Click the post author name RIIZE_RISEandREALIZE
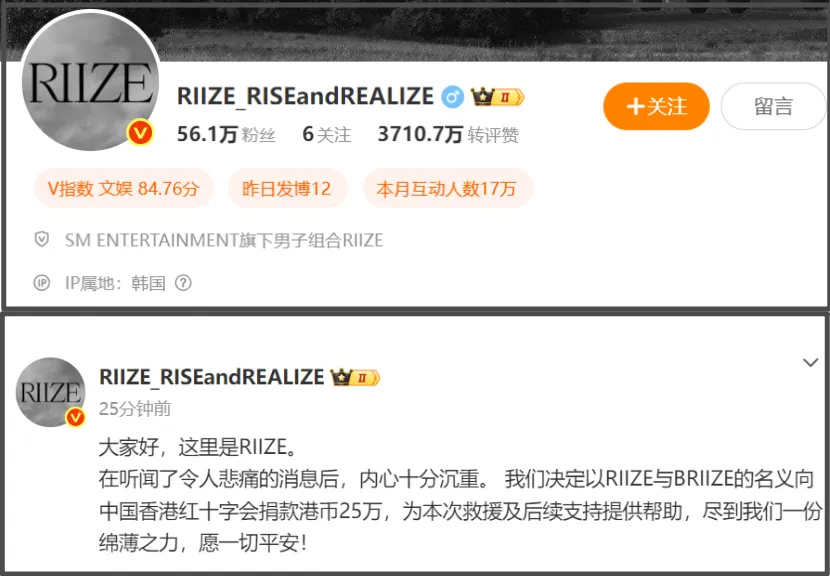830x576 pixels. (x=212, y=377)
